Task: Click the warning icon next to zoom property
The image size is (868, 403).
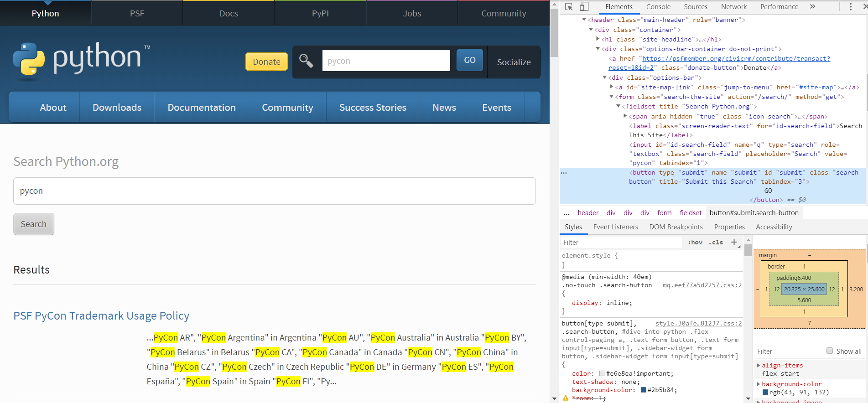Action: (566, 398)
